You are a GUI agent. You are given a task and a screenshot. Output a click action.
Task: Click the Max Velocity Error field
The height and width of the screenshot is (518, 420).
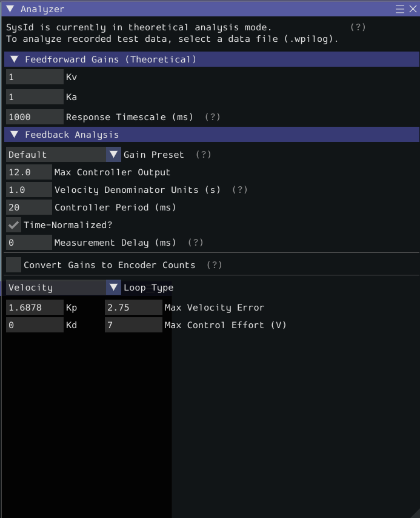[x=133, y=308]
